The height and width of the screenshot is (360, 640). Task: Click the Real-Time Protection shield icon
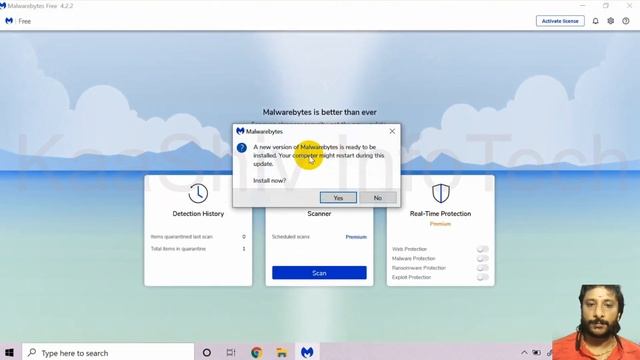point(441,193)
